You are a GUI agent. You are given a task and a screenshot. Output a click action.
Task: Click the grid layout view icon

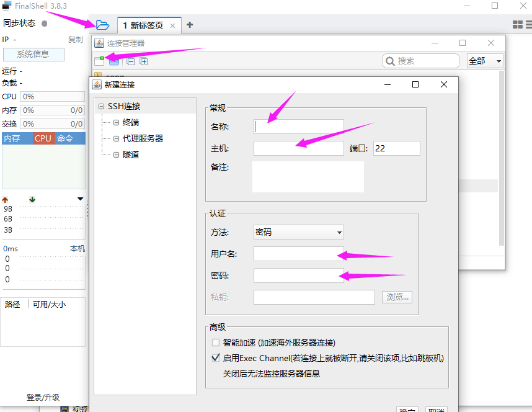coord(517,24)
